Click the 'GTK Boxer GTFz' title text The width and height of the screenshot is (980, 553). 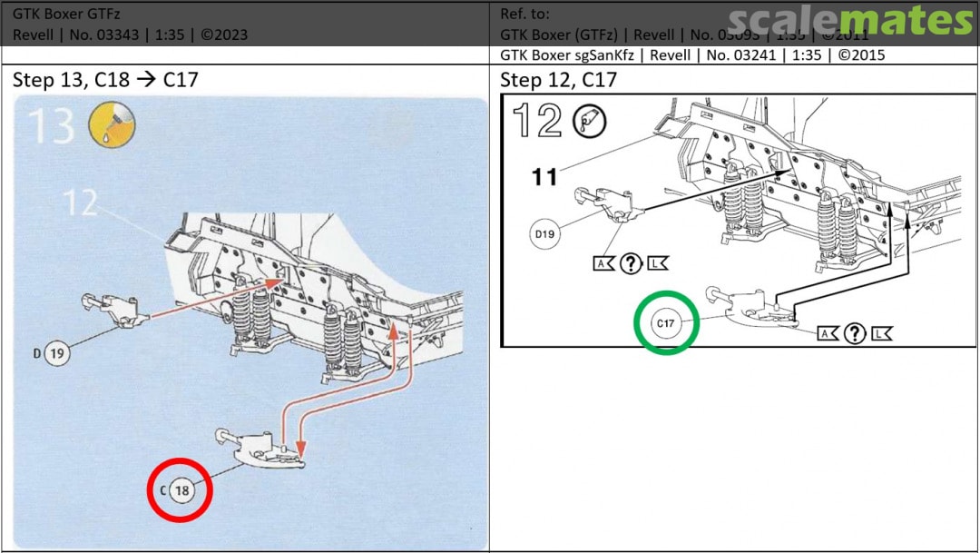pyautogui.click(x=66, y=14)
